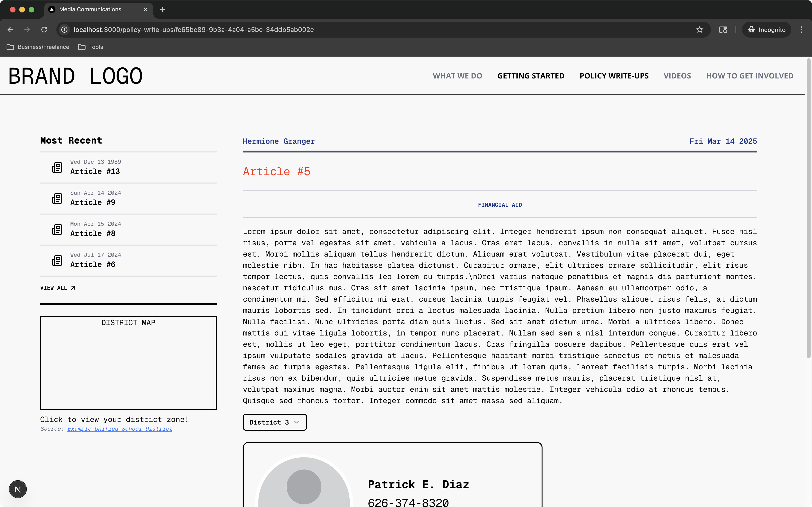Go to the Policy Write-Ups nav item
The height and width of the screenshot is (507, 812).
coord(614,76)
